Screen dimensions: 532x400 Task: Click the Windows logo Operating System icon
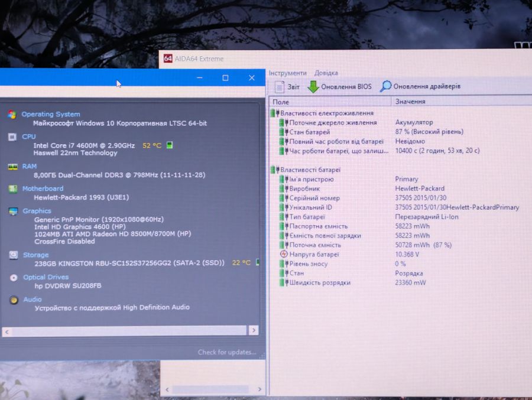12,115
